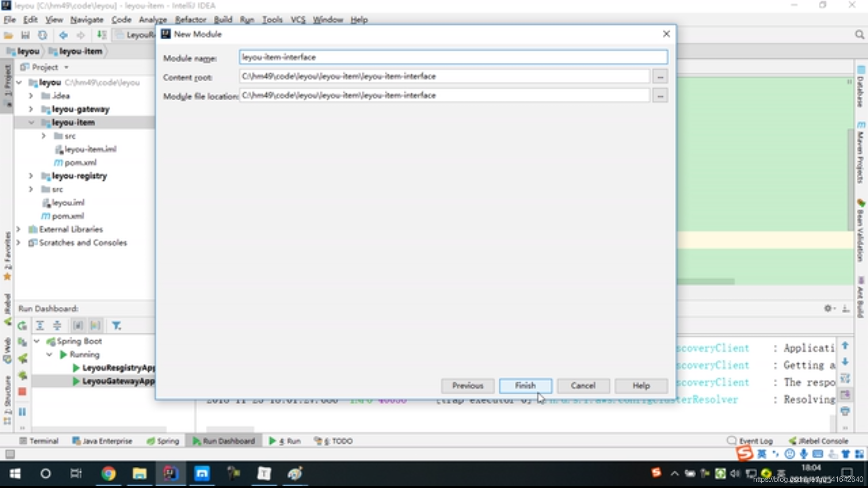The height and width of the screenshot is (488, 868).
Task: Click IntelliJ IDEA icon in taskbar
Action: click(170, 474)
